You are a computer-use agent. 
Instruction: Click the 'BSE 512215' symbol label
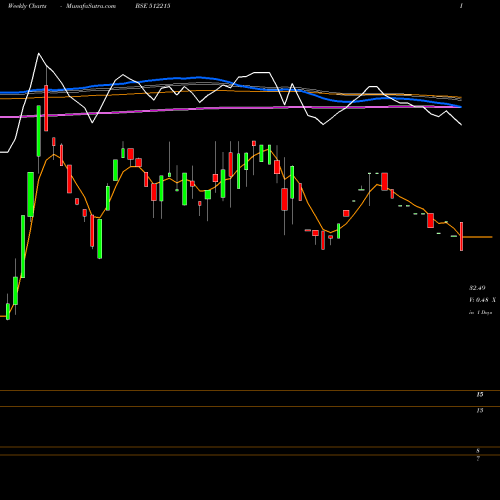coord(153,6)
